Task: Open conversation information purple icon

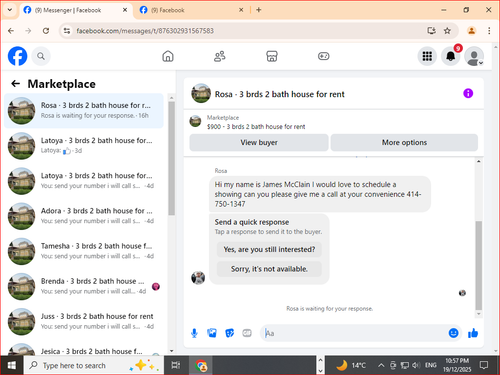Action: [x=468, y=93]
